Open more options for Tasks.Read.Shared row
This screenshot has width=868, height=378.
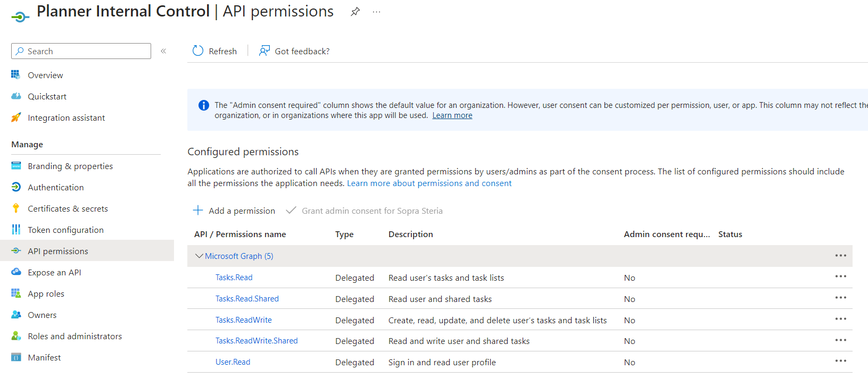tap(840, 298)
